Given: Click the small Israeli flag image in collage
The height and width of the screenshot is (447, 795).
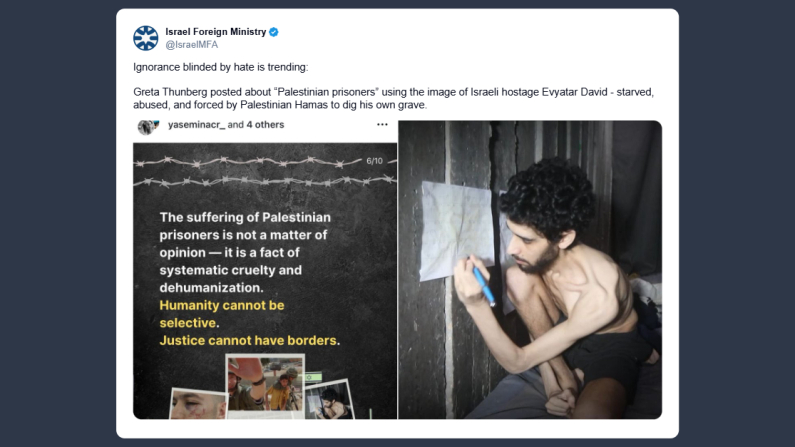Looking at the screenshot, I should [x=313, y=377].
